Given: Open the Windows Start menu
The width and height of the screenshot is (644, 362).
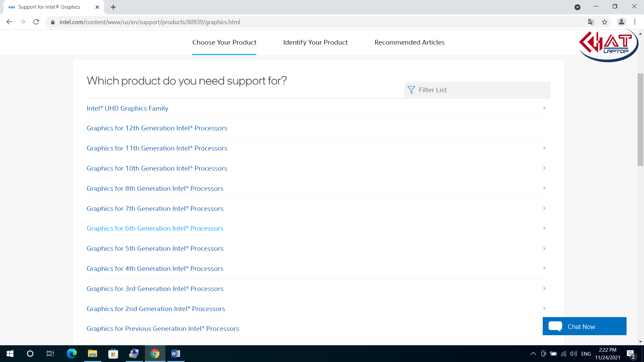Looking at the screenshot, I should coord(10,354).
